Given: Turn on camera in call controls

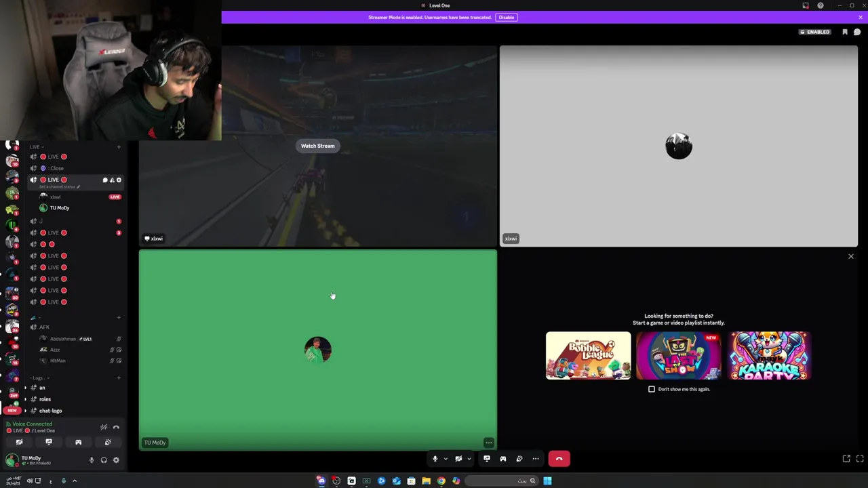Looking at the screenshot, I should 458,459.
